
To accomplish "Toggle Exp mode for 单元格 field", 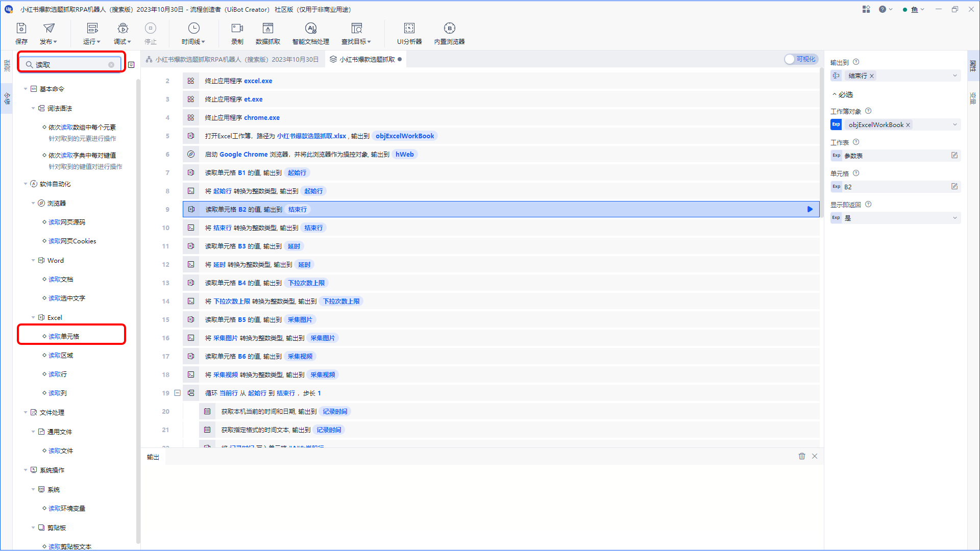I will (836, 187).
